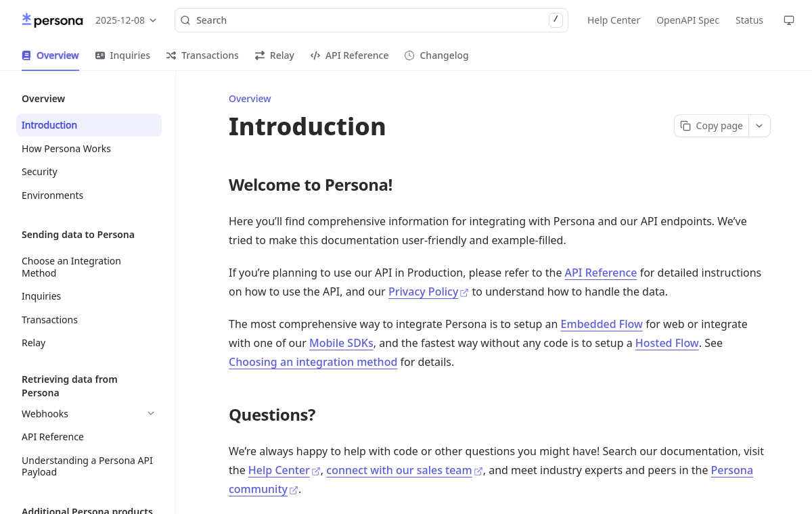
Task: Click the Welcome to Persona! heading
Action: click(x=311, y=185)
